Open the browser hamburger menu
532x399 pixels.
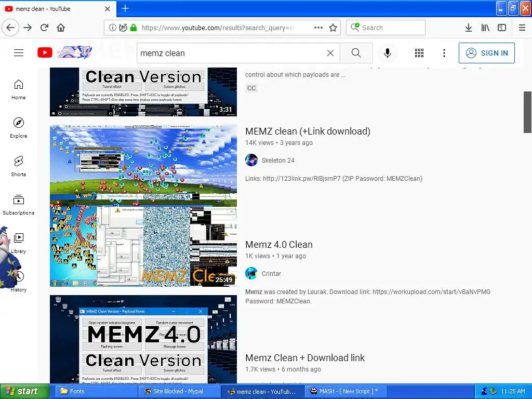(522, 28)
